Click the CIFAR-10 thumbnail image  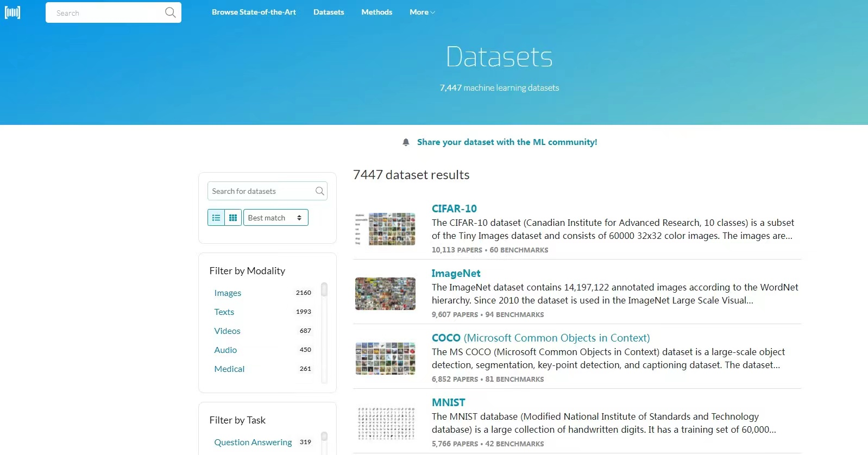(385, 229)
